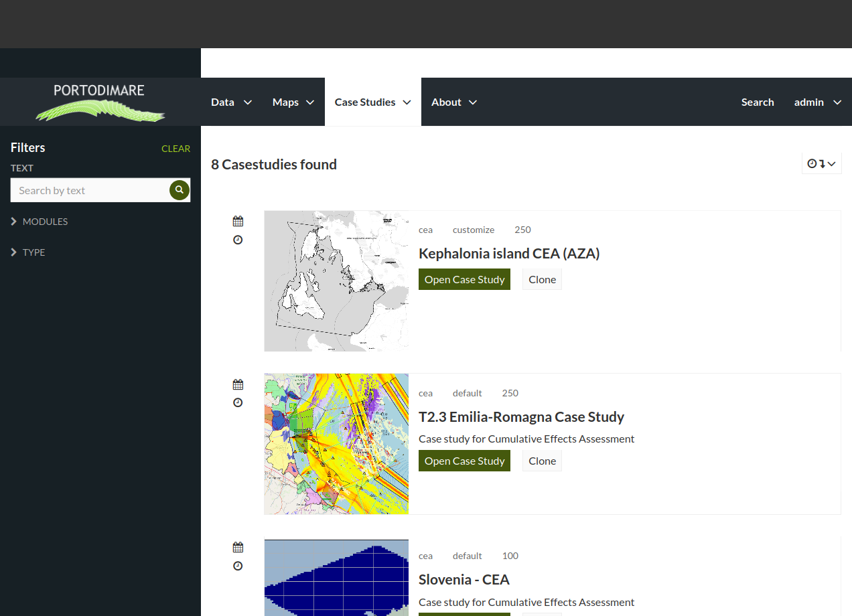The image size is (852, 616).
Task: Expand the MODULES filter section
Action: [x=40, y=222]
